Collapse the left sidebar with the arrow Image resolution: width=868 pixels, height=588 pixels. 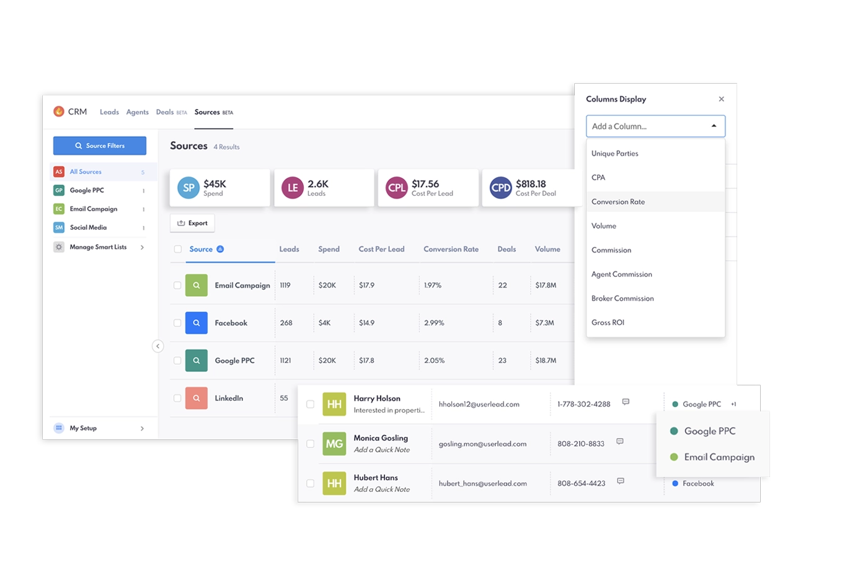tap(158, 346)
